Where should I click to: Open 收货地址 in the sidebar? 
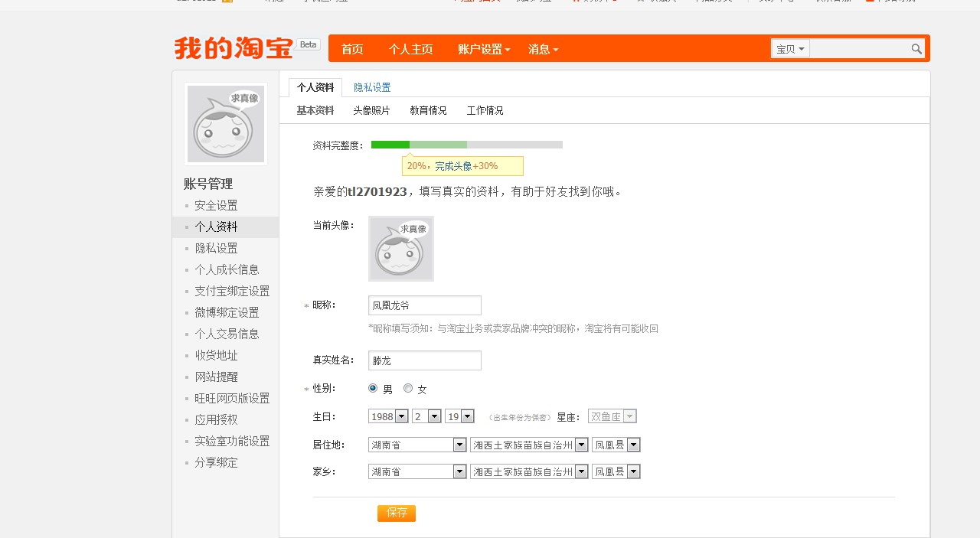[x=216, y=355]
